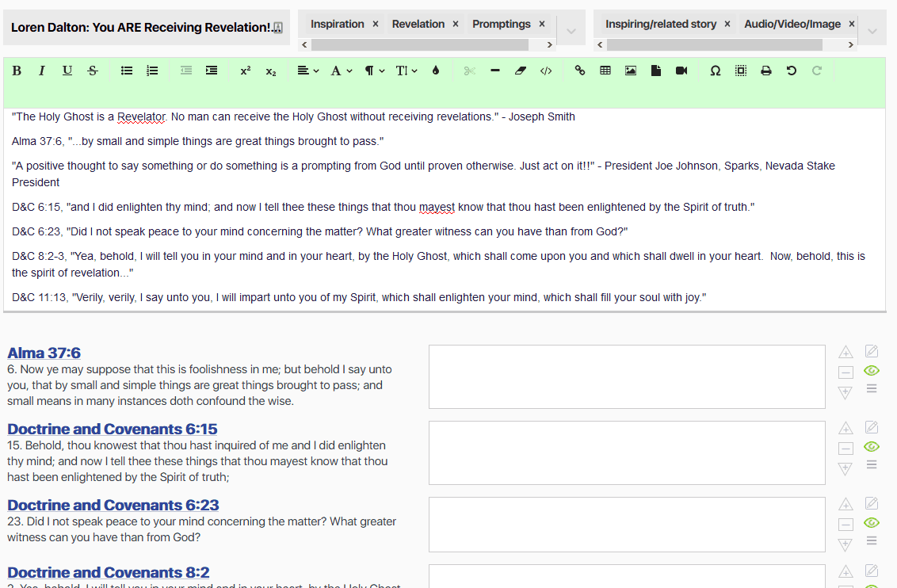The width and height of the screenshot is (897, 588).
Task: Toggle visibility eye for Doctrine and Covenants 6:15
Action: click(872, 446)
